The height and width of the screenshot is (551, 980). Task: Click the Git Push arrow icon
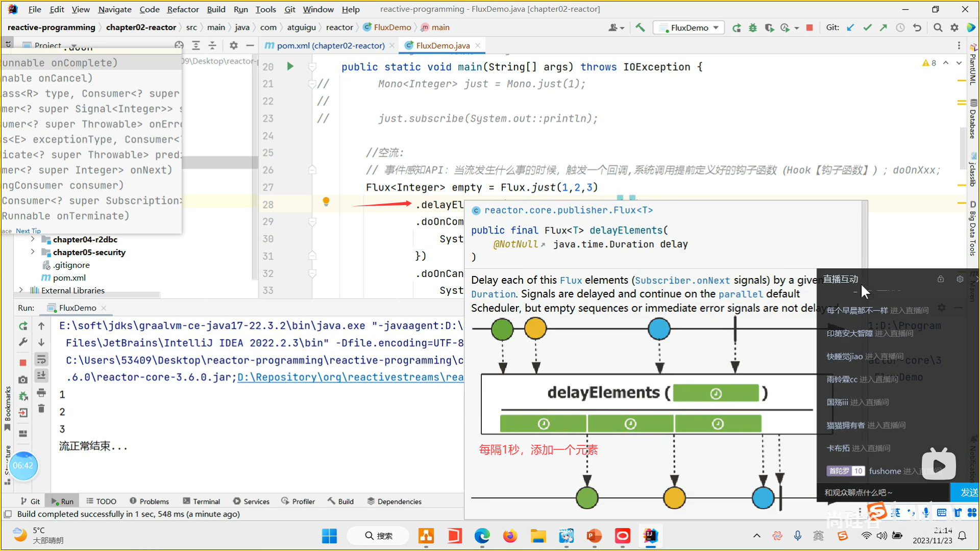tap(884, 28)
